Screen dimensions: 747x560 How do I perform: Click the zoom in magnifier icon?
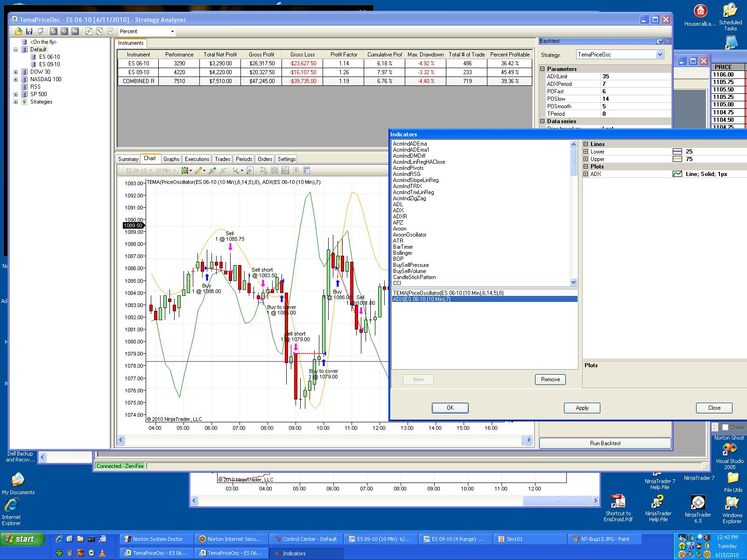point(212,171)
